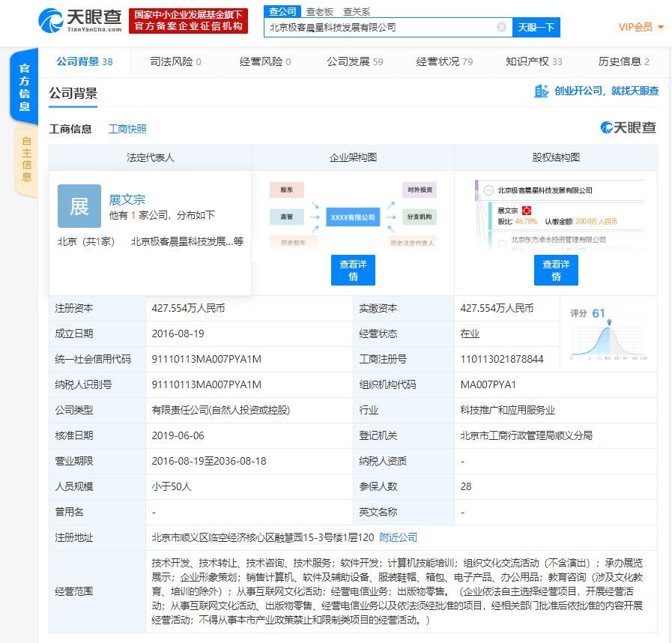Click the 工商快照 link
Viewport: 672px width, 643px height.
[127, 128]
